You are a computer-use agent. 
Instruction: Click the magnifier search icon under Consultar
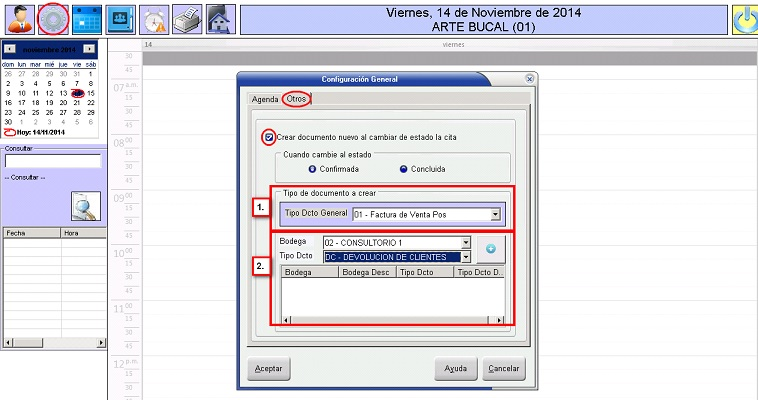(84, 205)
